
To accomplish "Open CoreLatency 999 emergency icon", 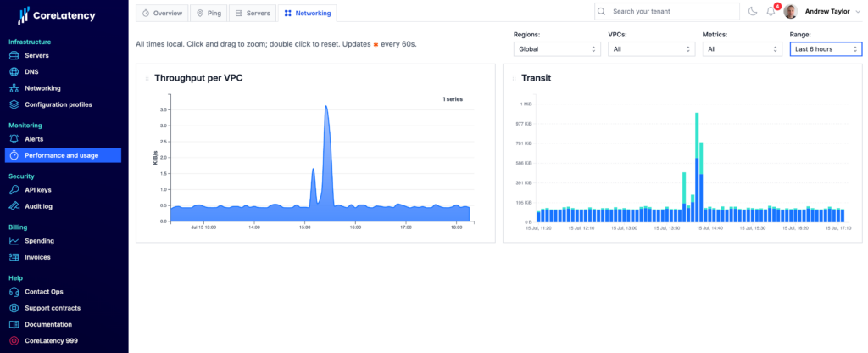I will click(14, 341).
